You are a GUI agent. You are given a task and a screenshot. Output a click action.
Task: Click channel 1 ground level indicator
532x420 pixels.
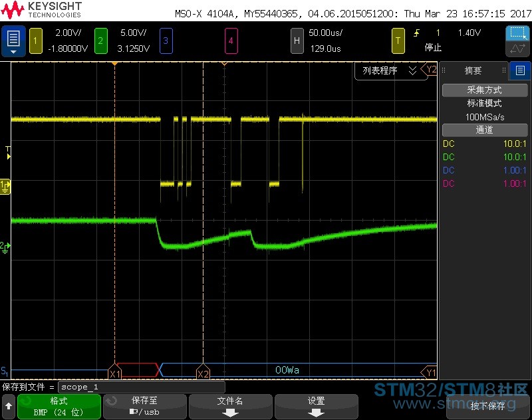[x=5, y=187]
